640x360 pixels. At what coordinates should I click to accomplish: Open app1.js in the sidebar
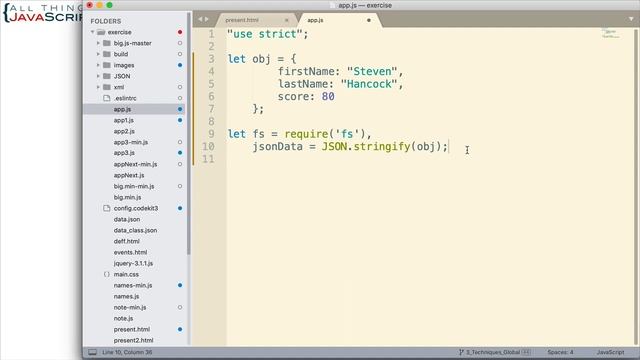point(124,120)
